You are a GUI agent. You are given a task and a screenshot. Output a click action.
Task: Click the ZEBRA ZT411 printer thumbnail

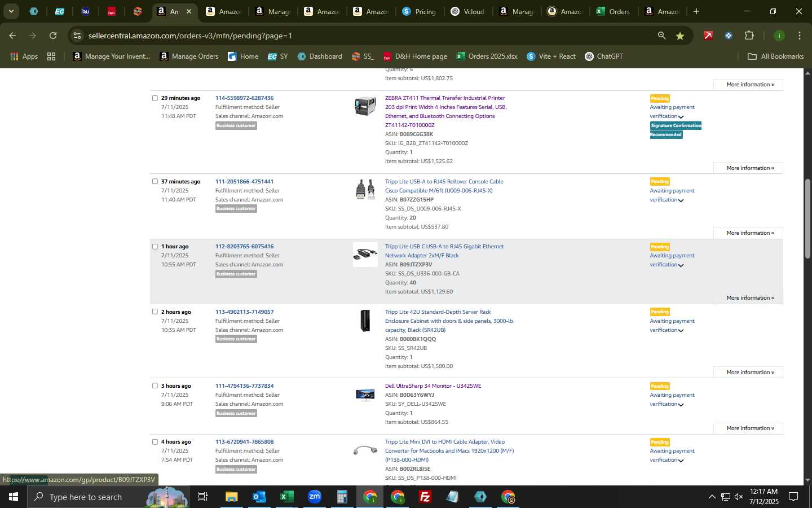(365, 106)
